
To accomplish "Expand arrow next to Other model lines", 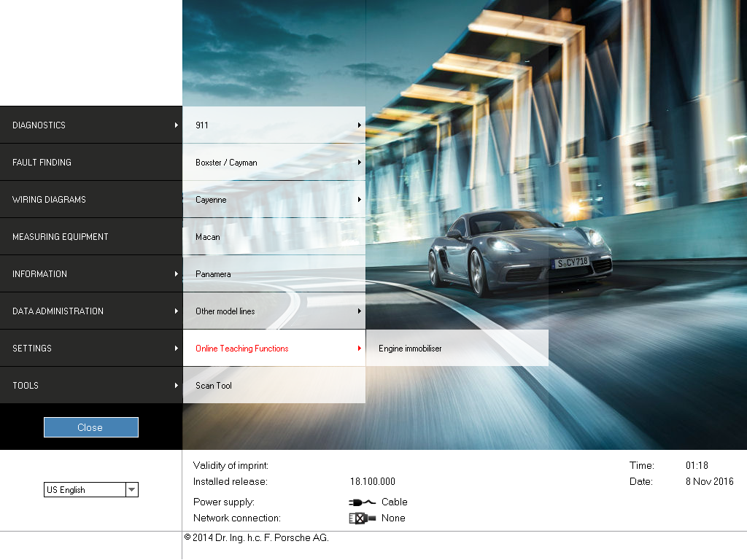I will pyautogui.click(x=359, y=311).
